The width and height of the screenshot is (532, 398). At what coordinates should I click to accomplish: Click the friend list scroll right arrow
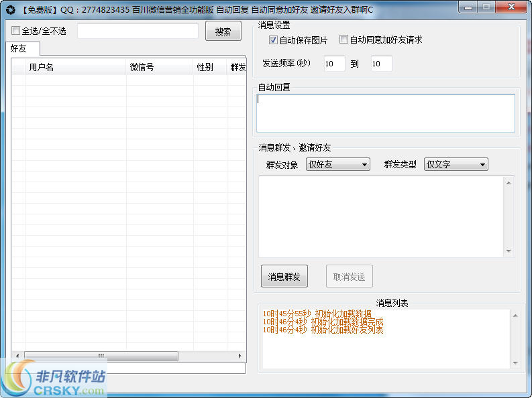tap(240, 356)
